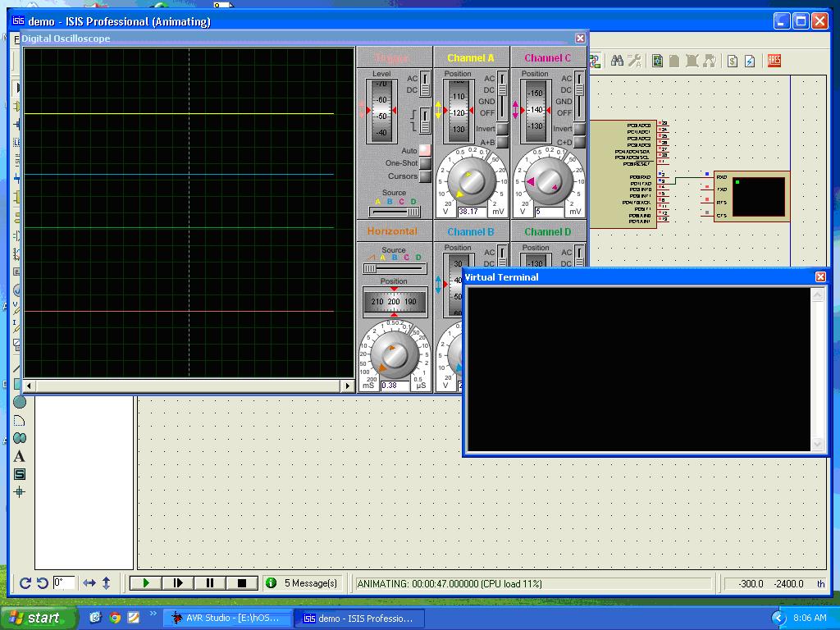This screenshot has width=840, height=630.
Task: Click the horizontal flip mirror icon
Action: click(x=89, y=583)
